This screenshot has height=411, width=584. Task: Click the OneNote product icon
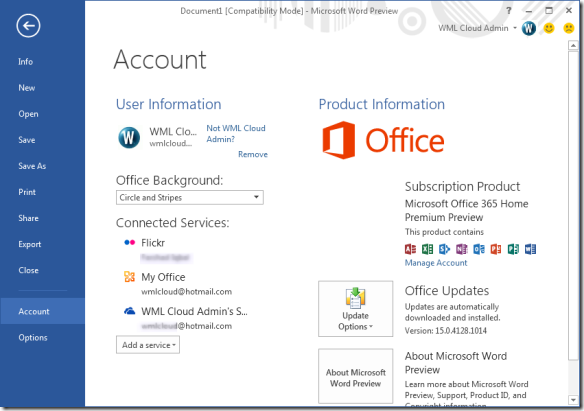point(461,249)
